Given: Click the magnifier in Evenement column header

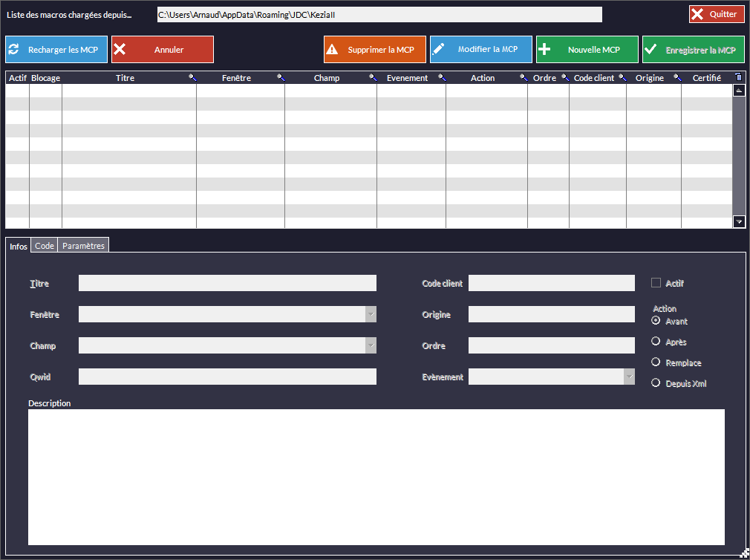Looking at the screenshot, I should (x=441, y=77).
